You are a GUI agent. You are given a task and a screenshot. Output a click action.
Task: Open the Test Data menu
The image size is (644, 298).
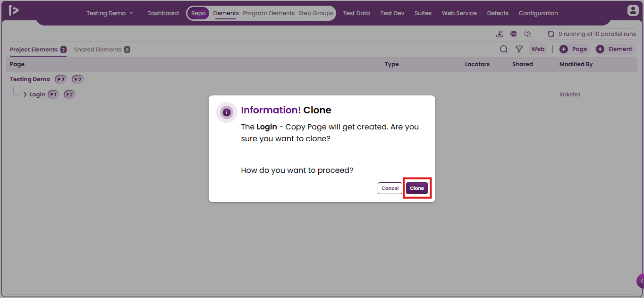tap(356, 13)
